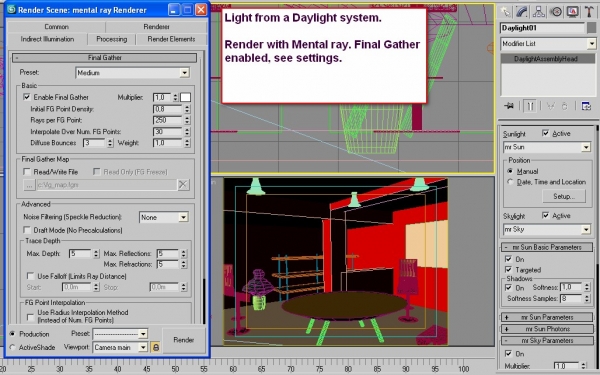This screenshot has height=375, width=600.
Task: Open Viewport Camera main dropdown
Action: [120, 347]
